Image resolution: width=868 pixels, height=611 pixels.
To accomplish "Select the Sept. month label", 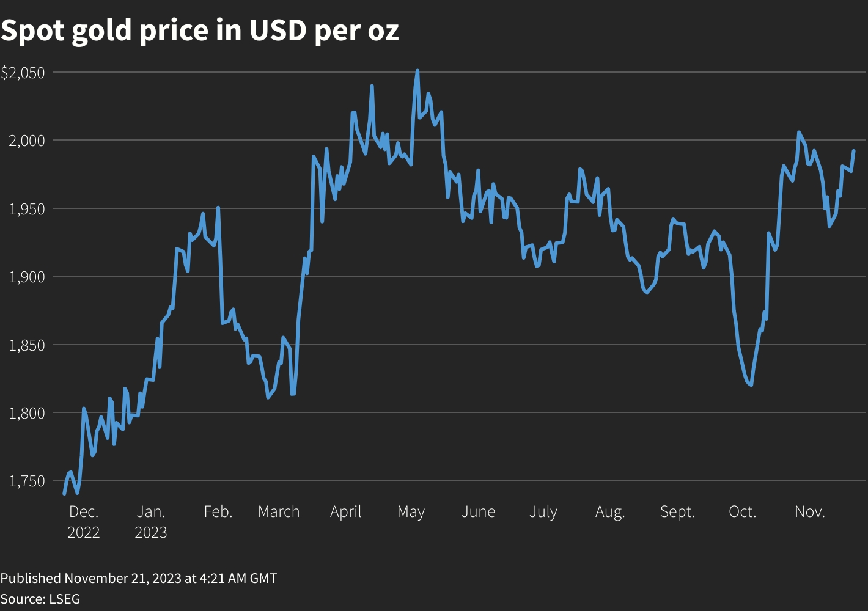I will [677, 511].
